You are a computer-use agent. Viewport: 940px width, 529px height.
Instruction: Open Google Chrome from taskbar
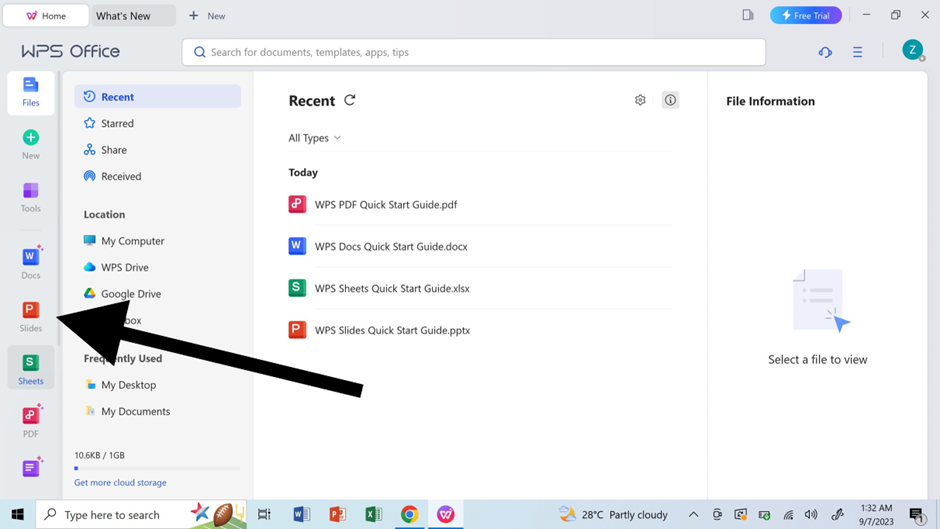tap(409, 515)
